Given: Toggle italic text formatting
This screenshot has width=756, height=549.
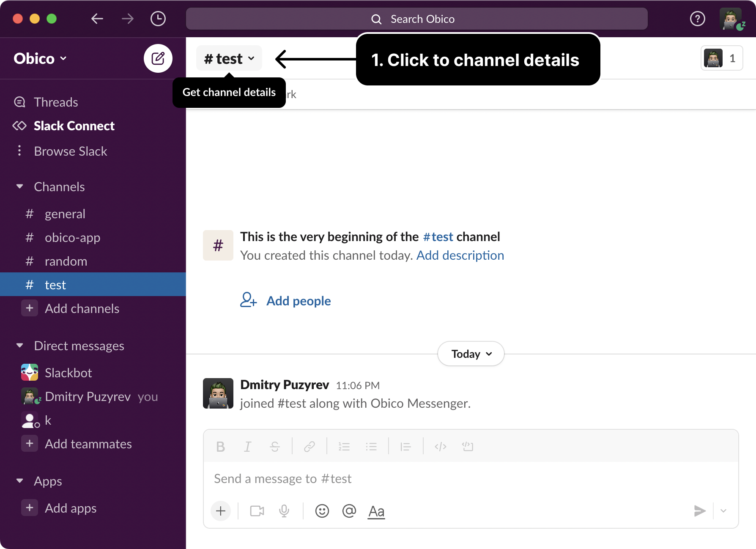Looking at the screenshot, I should (247, 447).
